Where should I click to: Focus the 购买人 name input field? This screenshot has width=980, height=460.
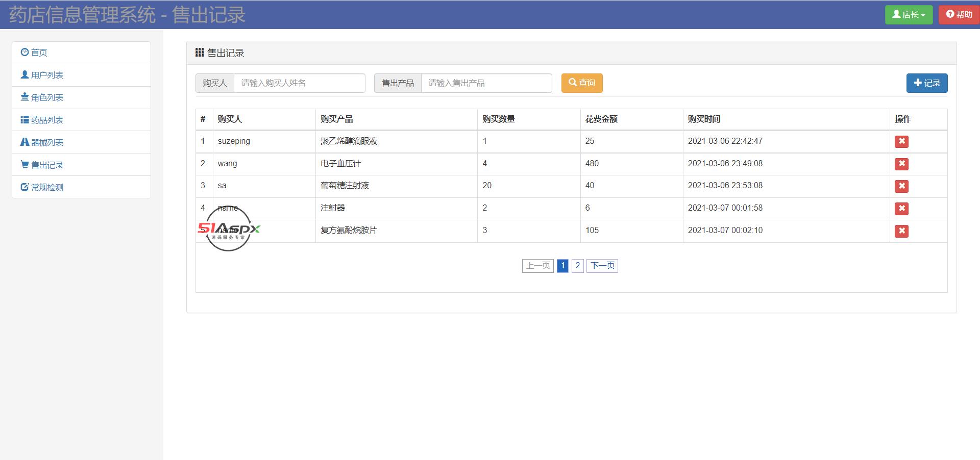[x=299, y=83]
